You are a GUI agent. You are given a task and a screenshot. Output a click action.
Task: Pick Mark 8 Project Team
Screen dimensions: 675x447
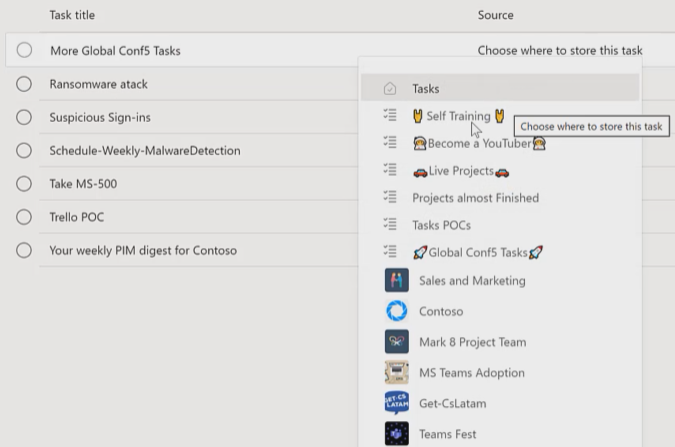[x=500, y=342]
